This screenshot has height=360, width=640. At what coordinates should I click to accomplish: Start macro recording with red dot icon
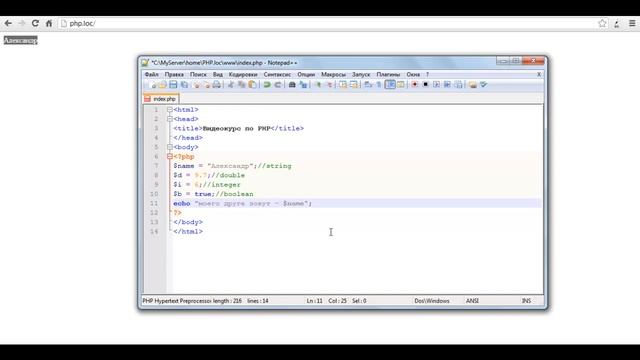point(414,84)
